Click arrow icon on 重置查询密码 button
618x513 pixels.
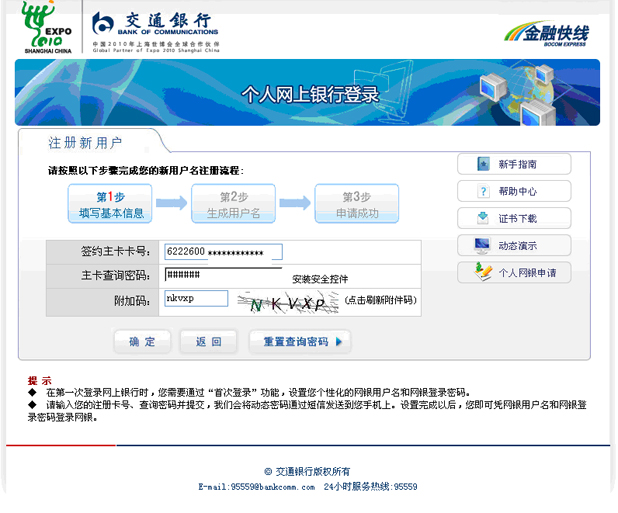click(x=339, y=342)
